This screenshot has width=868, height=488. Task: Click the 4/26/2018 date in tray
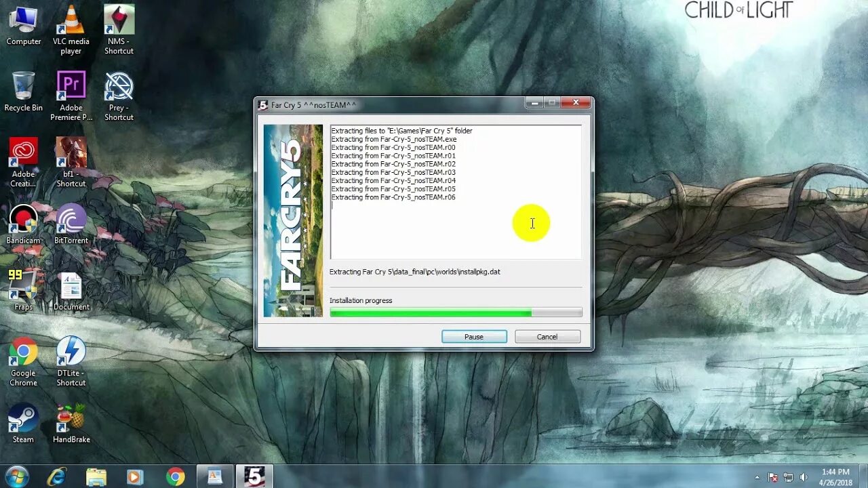(835, 483)
